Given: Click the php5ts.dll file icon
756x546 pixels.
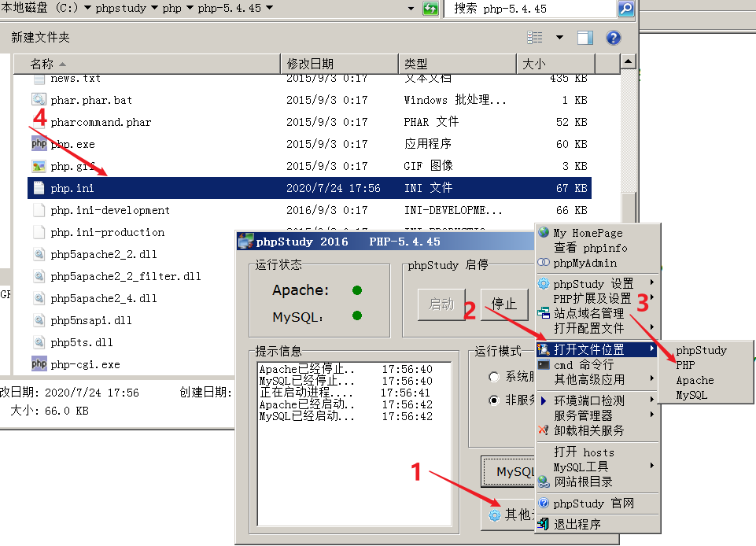Looking at the screenshot, I should coord(39,342).
